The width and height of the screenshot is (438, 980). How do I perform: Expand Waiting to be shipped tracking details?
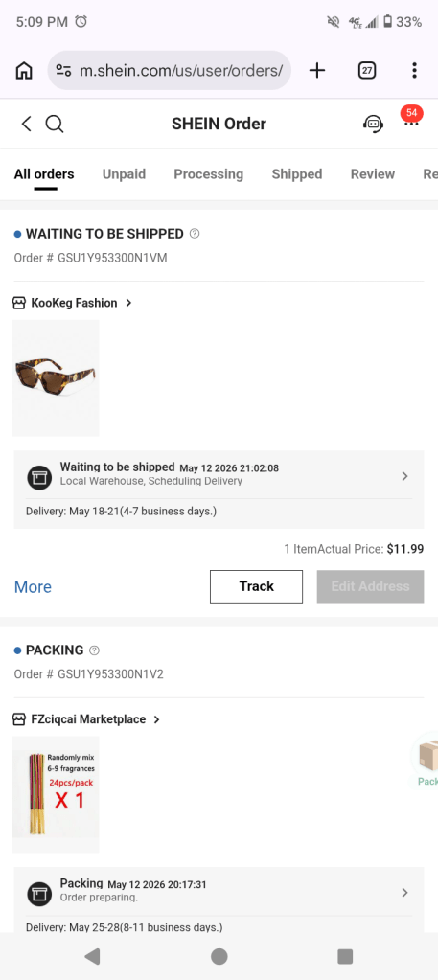click(x=219, y=476)
